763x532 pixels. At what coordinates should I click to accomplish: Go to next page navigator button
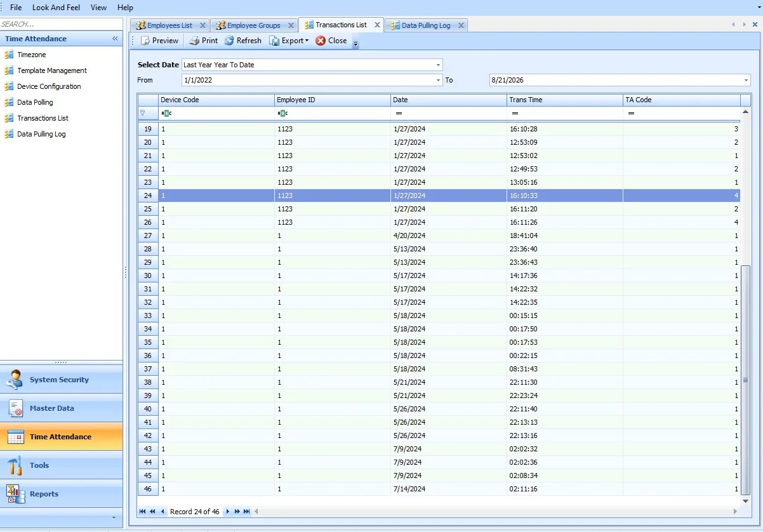pos(237,512)
